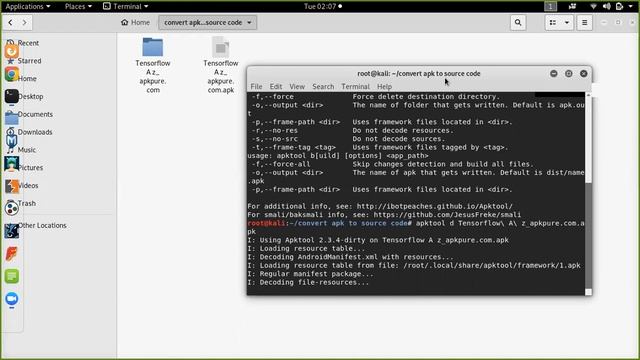Open the Files app dock icon

11,119
